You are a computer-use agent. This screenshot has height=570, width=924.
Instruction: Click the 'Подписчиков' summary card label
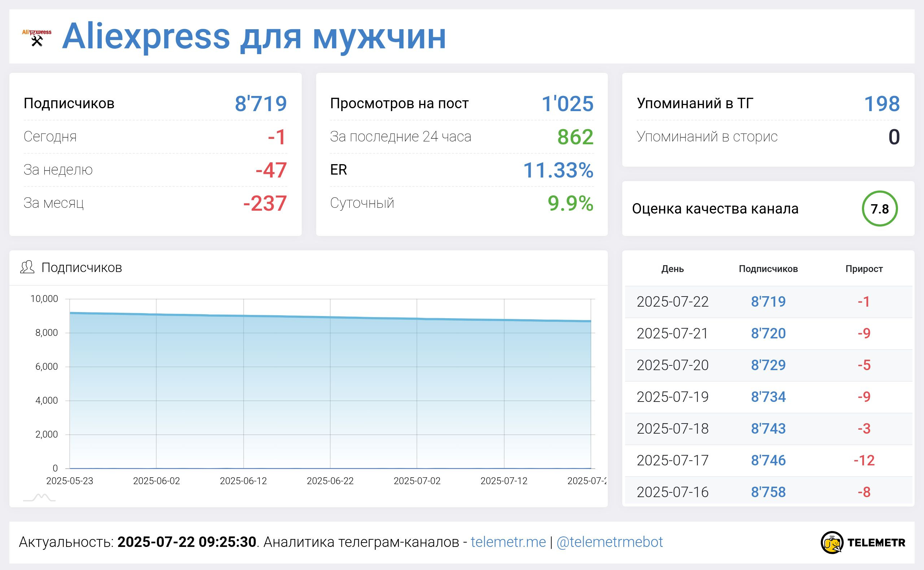point(69,103)
